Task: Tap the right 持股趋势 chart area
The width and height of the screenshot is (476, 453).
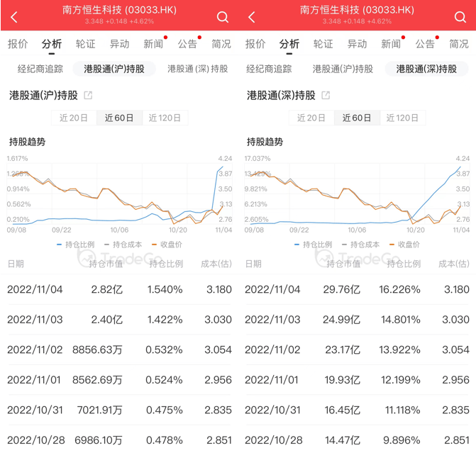Action: pos(357,194)
